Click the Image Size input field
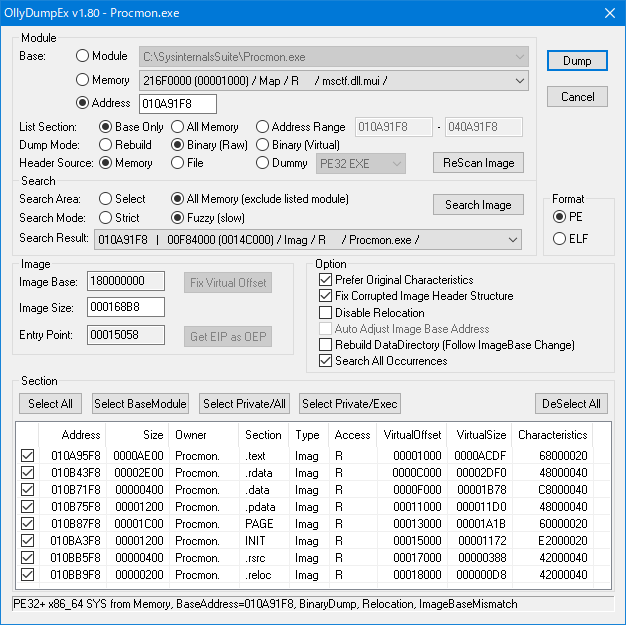Viewport: 626px width, 625px height. pos(126,307)
